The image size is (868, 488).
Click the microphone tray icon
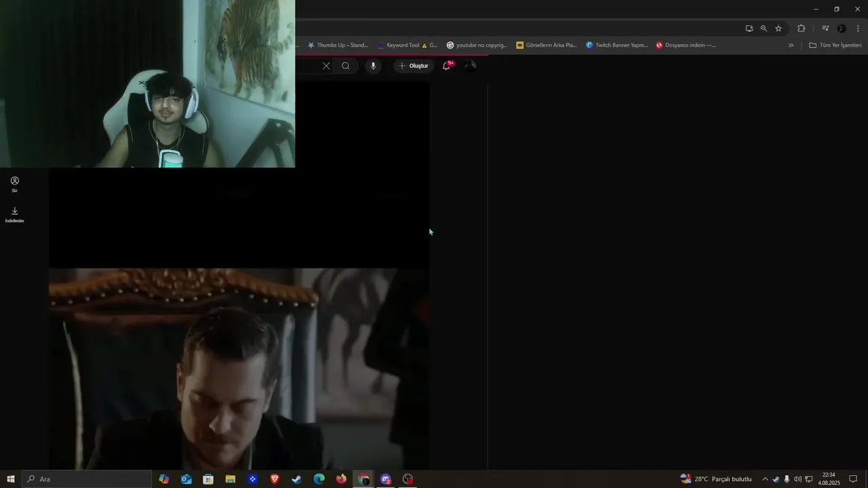coord(787,479)
